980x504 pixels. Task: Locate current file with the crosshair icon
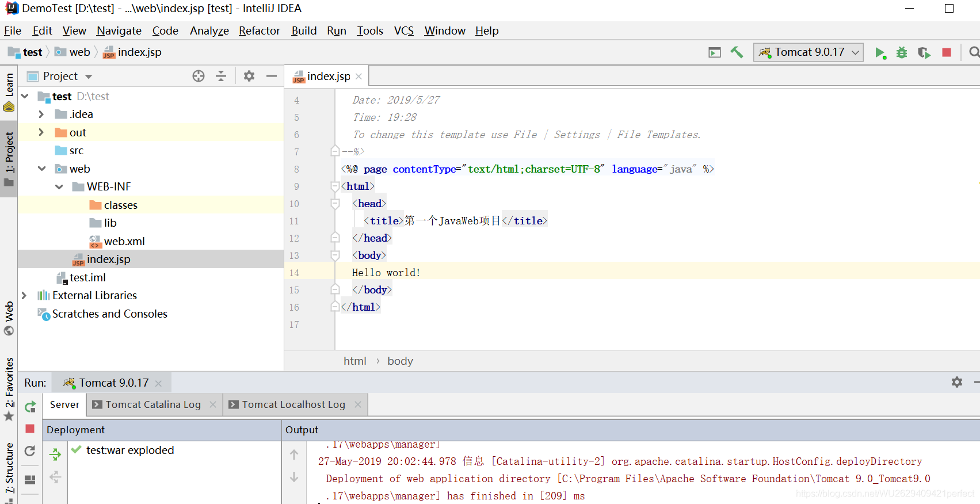tap(199, 76)
